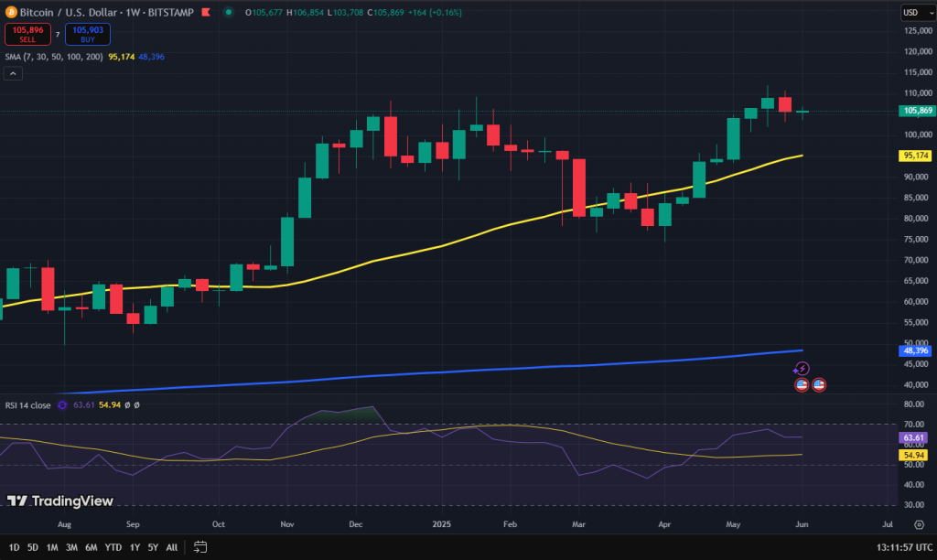
Task: Select the 1D time range
Action: point(14,547)
